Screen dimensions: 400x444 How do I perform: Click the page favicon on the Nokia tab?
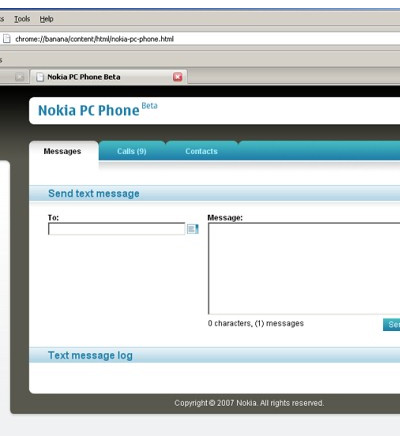tap(40, 77)
